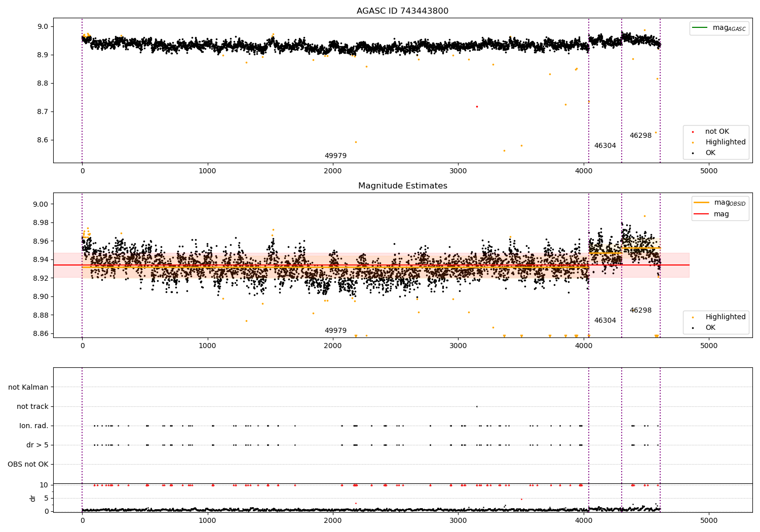
Task: Click the rotated 'dr' y-axis label
Action: (x=33, y=498)
